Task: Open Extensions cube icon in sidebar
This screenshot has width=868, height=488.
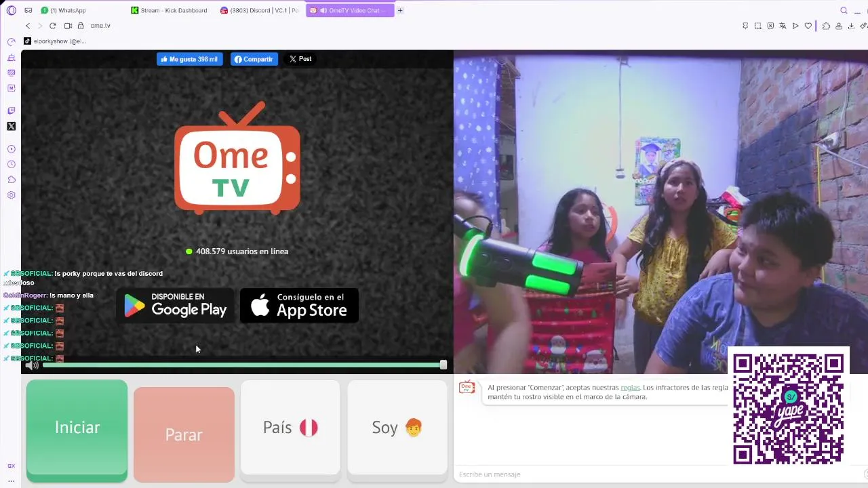Action: pyautogui.click(x=12, y=180)
